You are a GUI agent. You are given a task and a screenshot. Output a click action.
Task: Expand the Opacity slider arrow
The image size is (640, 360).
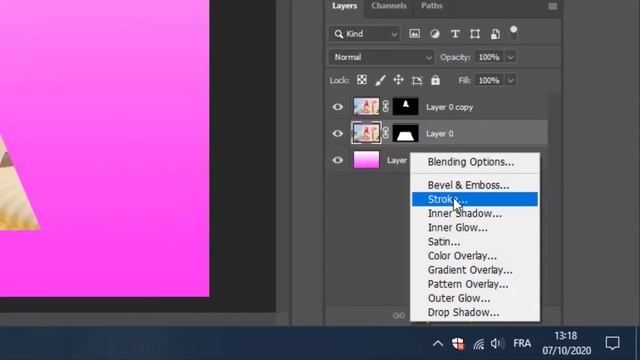(x=510, y=57)
